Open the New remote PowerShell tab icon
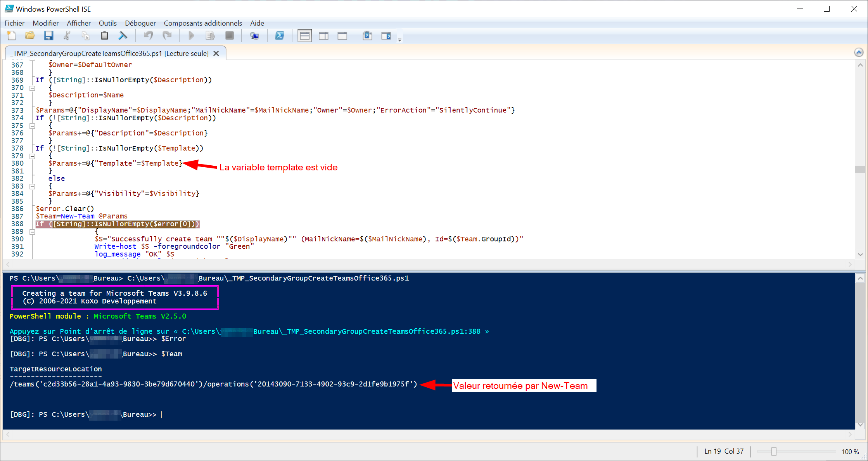 [254, 36]
